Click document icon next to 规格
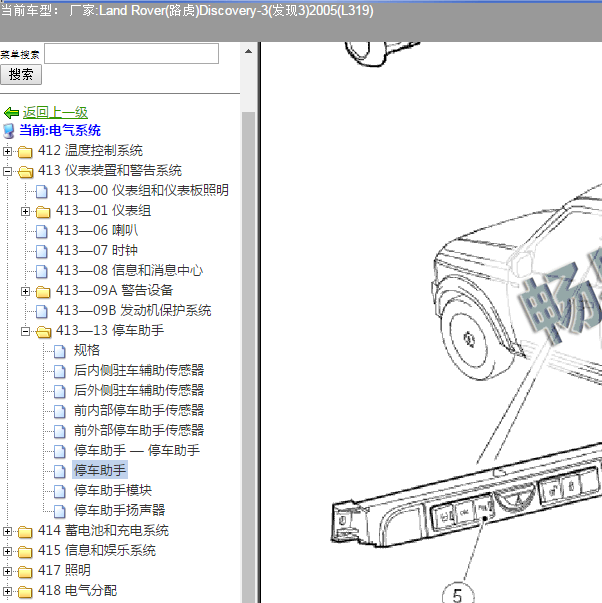Screen dimensions: 602x603 (60, 351)
